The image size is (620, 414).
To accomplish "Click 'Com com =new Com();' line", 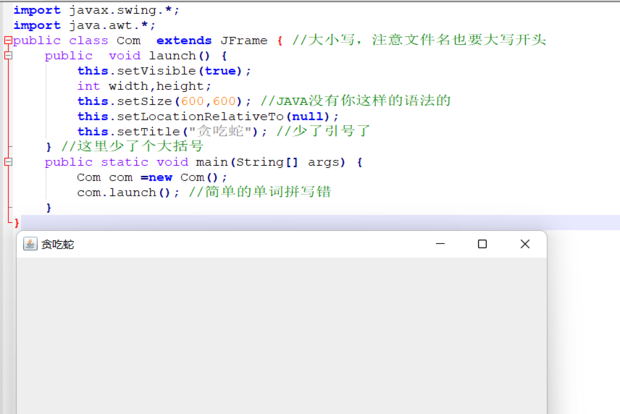I will [152, 178].
